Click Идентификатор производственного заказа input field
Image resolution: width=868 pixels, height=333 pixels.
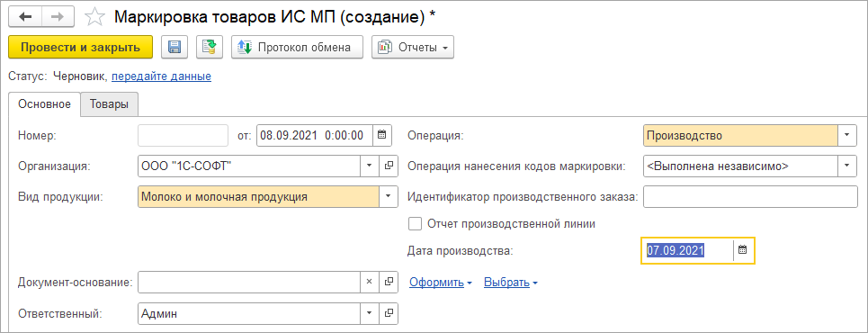[750, 196]
